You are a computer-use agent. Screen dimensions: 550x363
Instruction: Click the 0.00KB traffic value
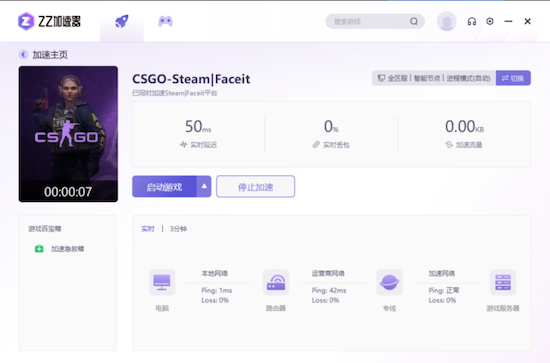[464, 126]
